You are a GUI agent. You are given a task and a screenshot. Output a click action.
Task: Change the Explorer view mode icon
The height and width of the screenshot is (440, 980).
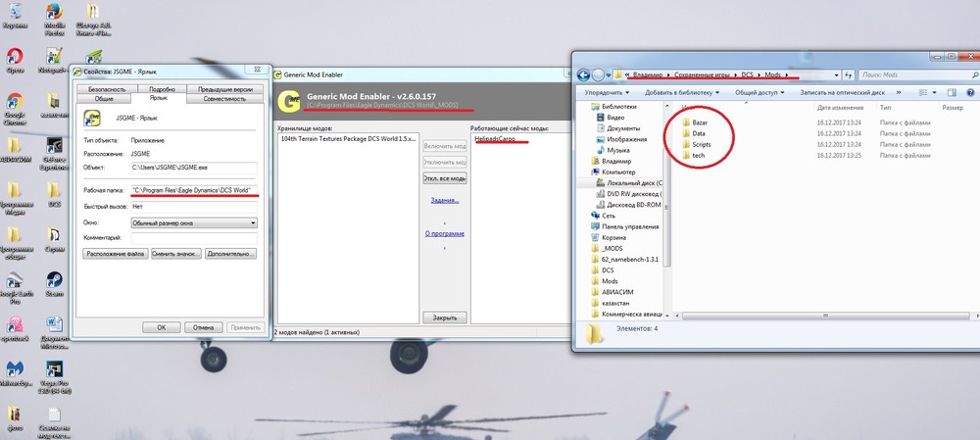923,92
